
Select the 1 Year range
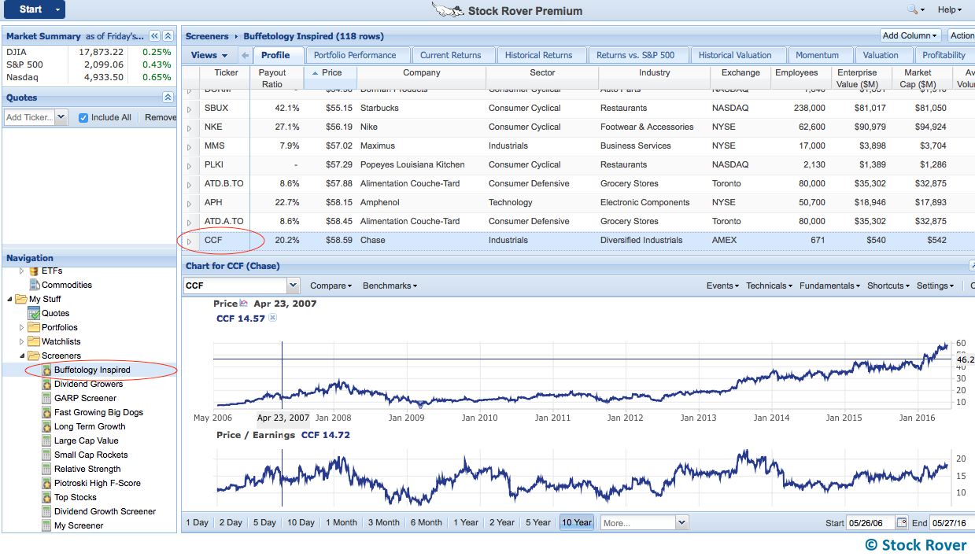click(466, 522)
